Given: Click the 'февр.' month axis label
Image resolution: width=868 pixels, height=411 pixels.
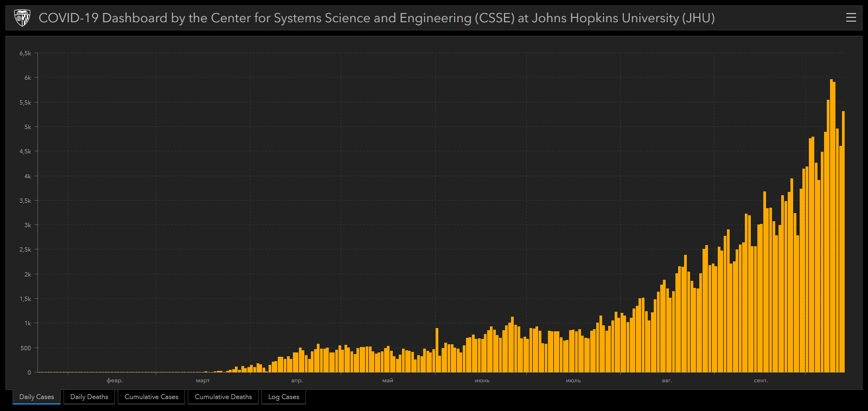Looking at the screenshot, I should click(x=115, y=381).
